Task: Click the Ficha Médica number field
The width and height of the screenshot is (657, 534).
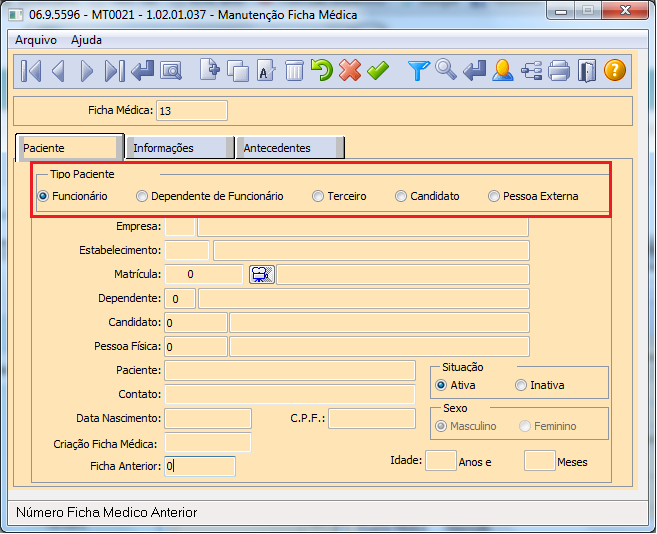Action: coord(192,111)
